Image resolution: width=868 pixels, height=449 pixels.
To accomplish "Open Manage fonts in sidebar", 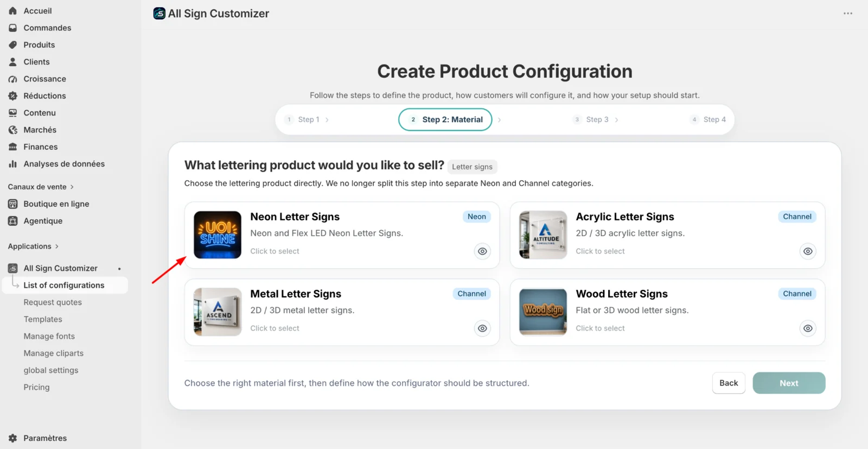I will coord(49,336).
